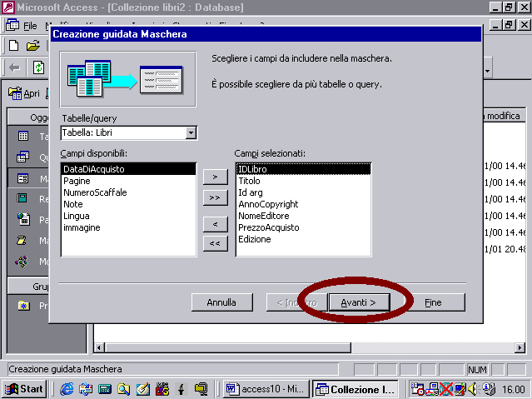Click the Back arrow toolbar icon
Image resolution: width=532 pixels, height=399 pixels.
(x=15, y=68)
